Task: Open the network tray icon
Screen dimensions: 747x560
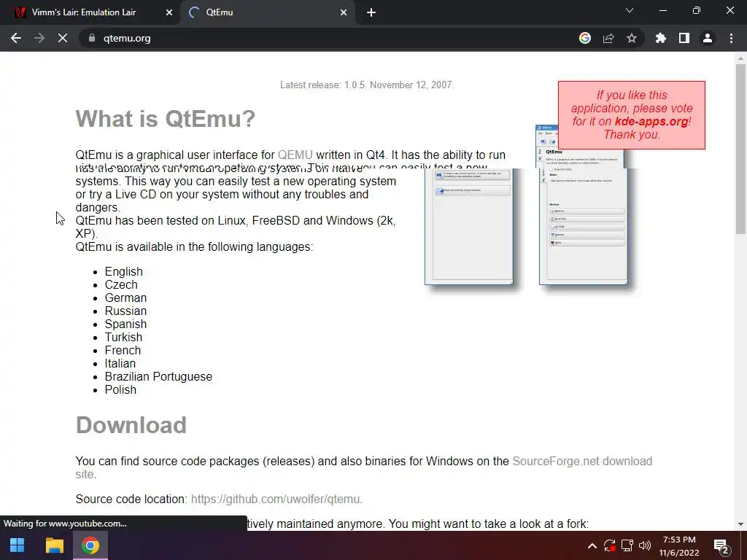Action: coord(627,545)
